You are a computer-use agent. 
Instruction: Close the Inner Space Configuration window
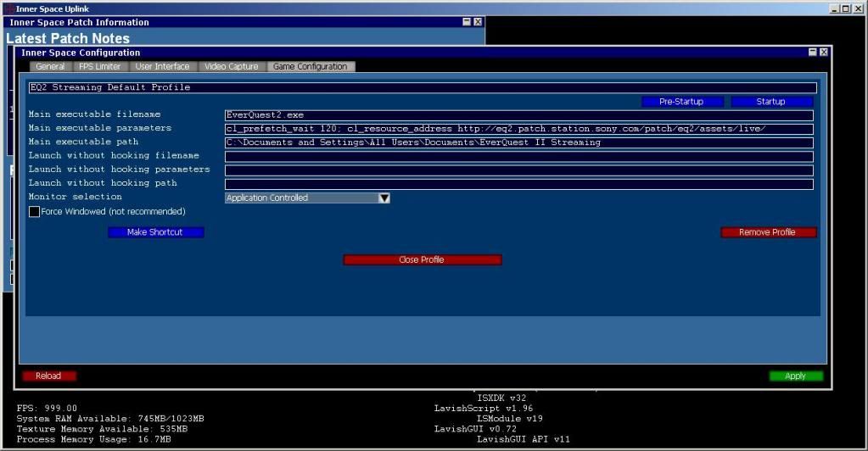click(823, 53)
